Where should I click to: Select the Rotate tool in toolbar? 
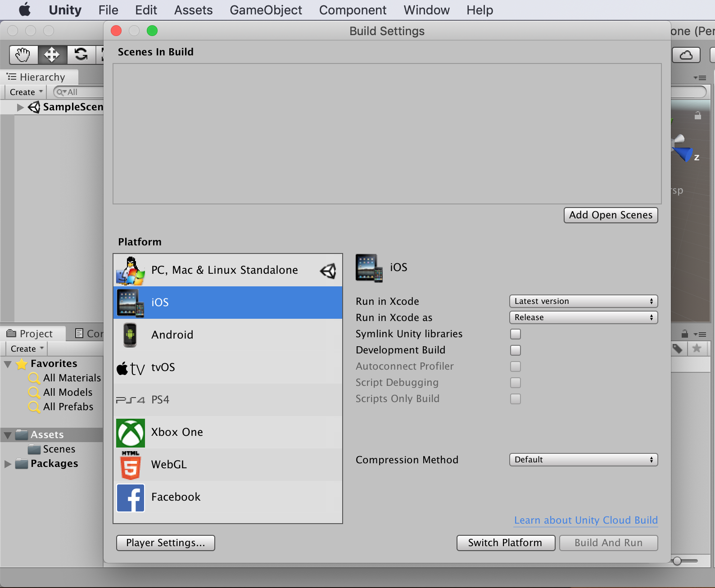click(81, 55)
